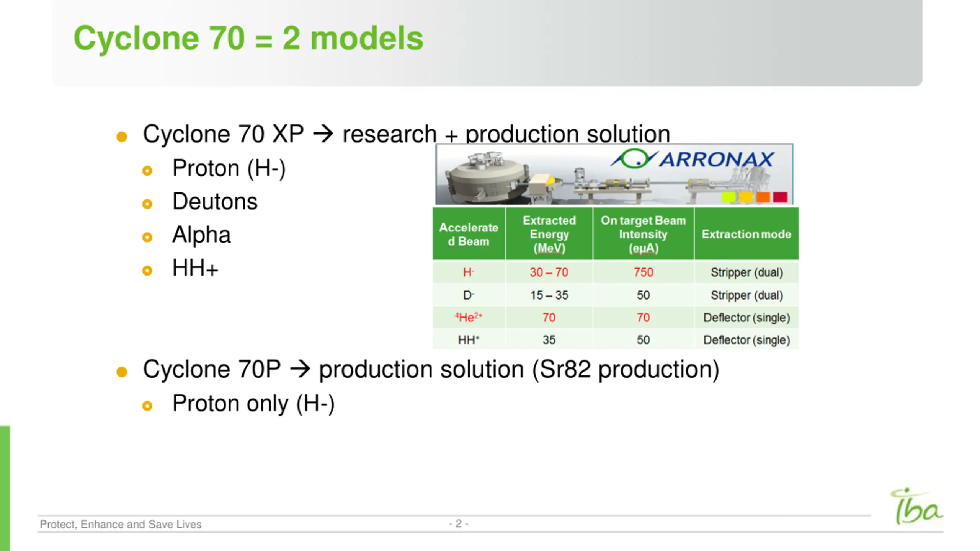Image resolution: width=980 pixels, height=551 pixels.
Task: Click 'Stripper (dual)' in the H- row
Action: click(x=746, y=272)
